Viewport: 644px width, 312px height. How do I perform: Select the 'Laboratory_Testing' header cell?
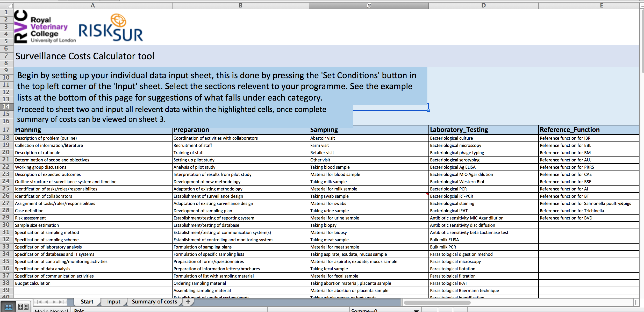coord(484,130)
